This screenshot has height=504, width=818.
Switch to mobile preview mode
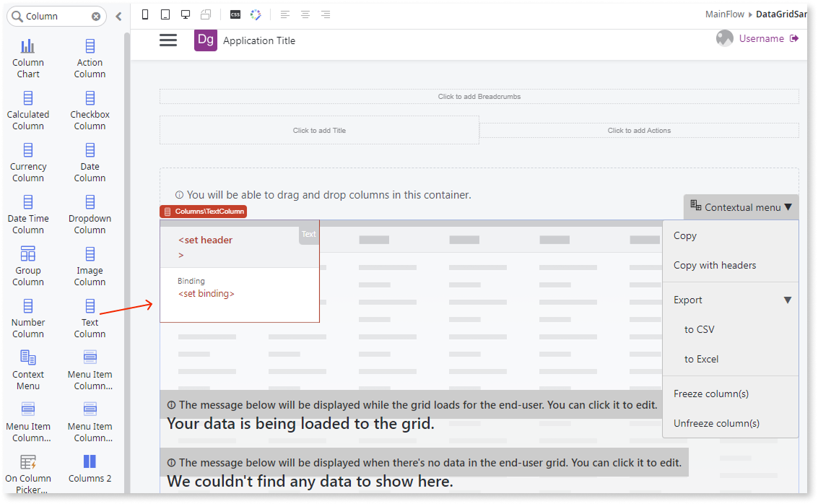coord(144,14)
